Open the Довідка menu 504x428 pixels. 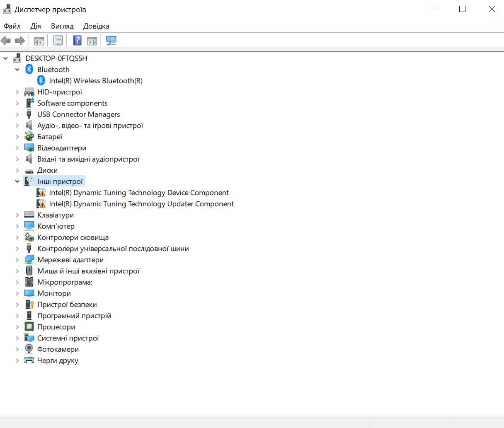(x=96, y=26)
